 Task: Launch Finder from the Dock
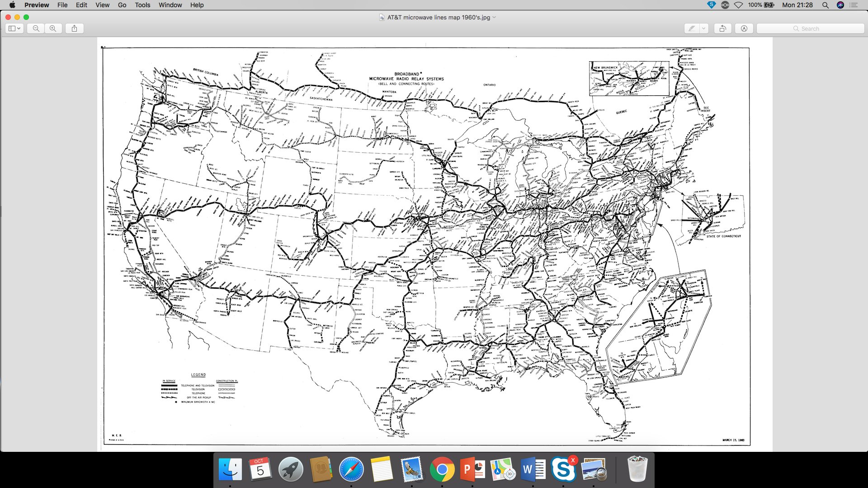pos(230,469)
